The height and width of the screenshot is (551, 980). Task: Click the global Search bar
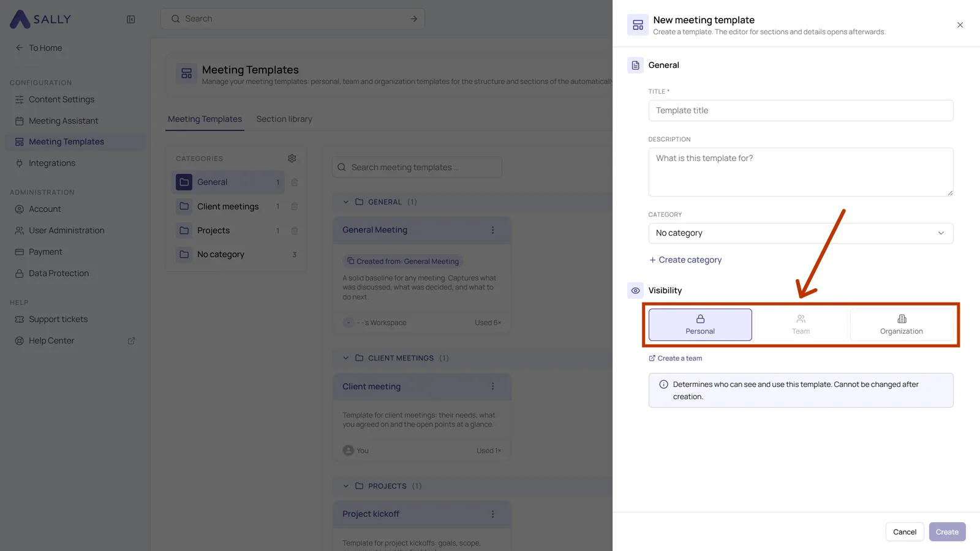point(293,19)
